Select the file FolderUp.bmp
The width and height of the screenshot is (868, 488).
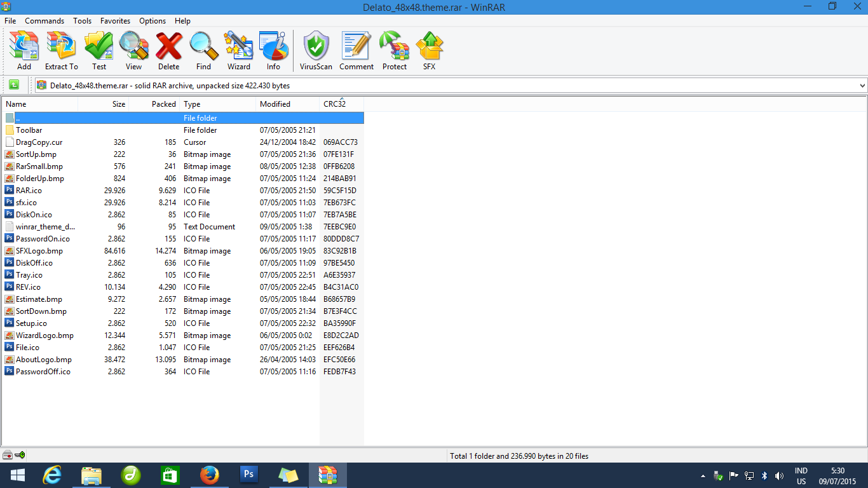[184, 179]
